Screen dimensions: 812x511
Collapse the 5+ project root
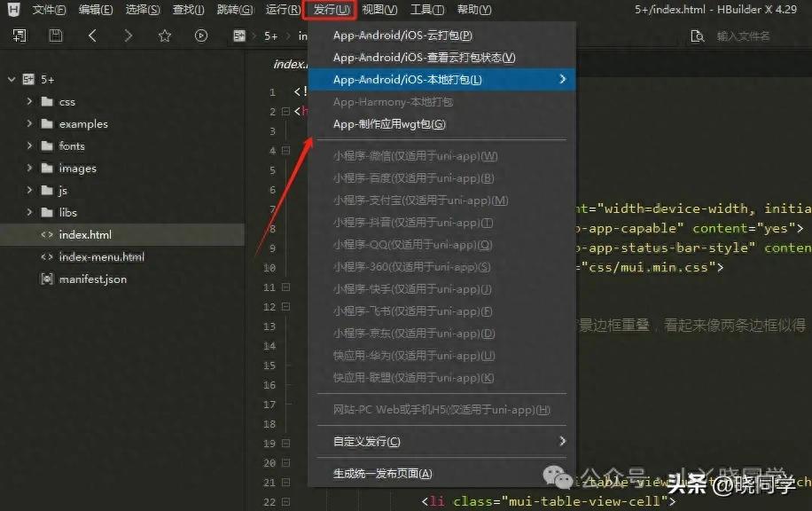click(x=12, y=79)
